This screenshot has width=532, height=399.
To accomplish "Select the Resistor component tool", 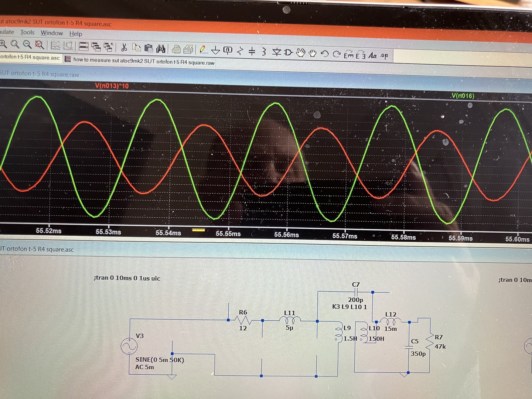I will [x=240, y=51].
